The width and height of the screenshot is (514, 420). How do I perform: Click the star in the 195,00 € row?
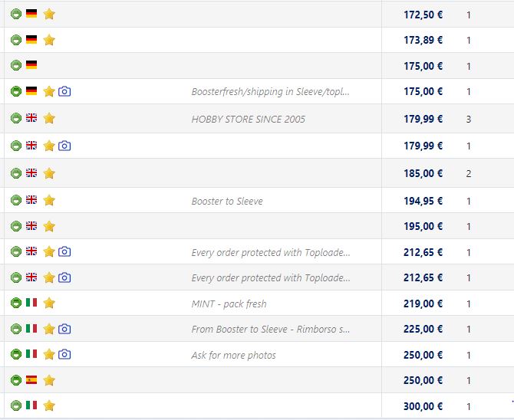click(x=49, y=226)
